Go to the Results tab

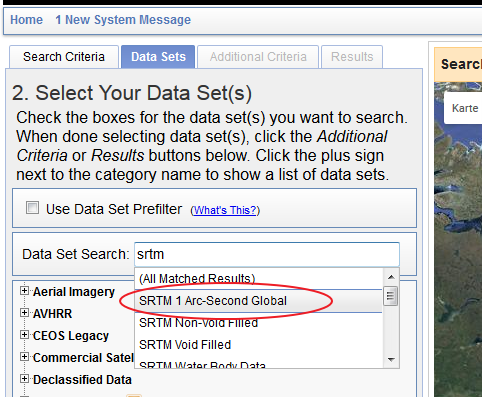[352, 57]
